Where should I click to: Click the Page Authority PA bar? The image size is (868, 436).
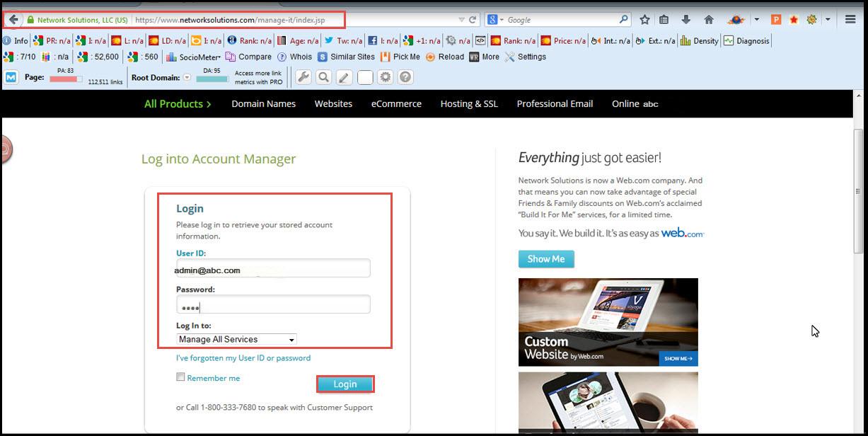point(65,79)
